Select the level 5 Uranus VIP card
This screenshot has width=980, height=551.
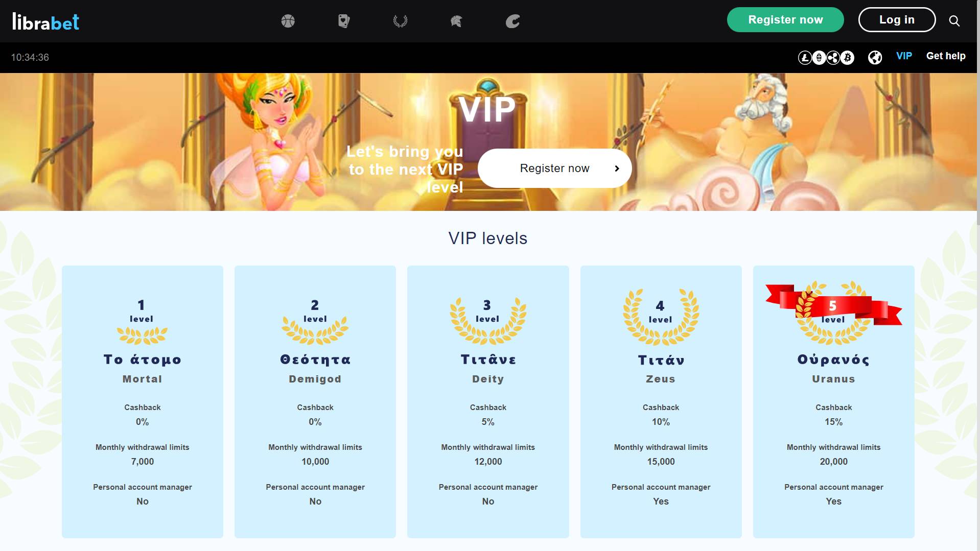pos(833,401)
